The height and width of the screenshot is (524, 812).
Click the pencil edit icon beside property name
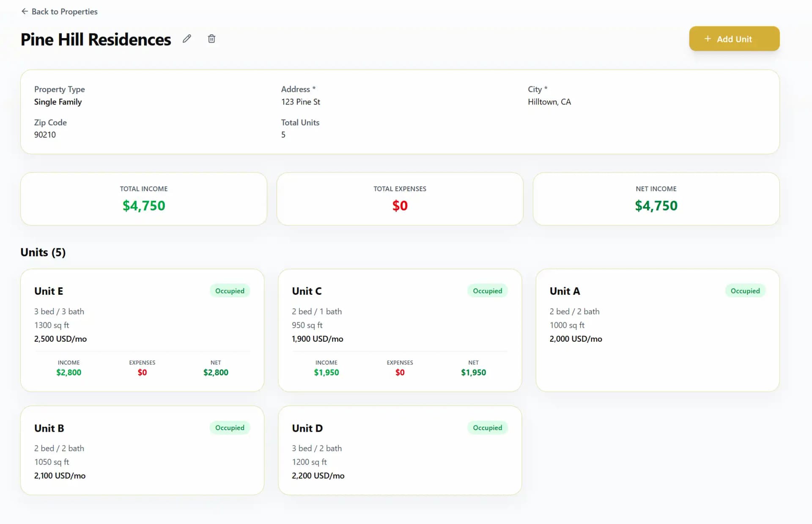(187, 39)
